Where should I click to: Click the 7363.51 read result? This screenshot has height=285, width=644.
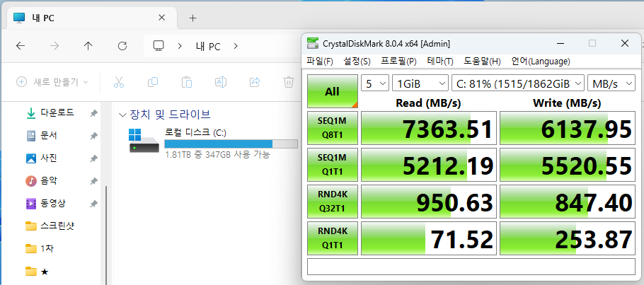[x=429, y=128]
